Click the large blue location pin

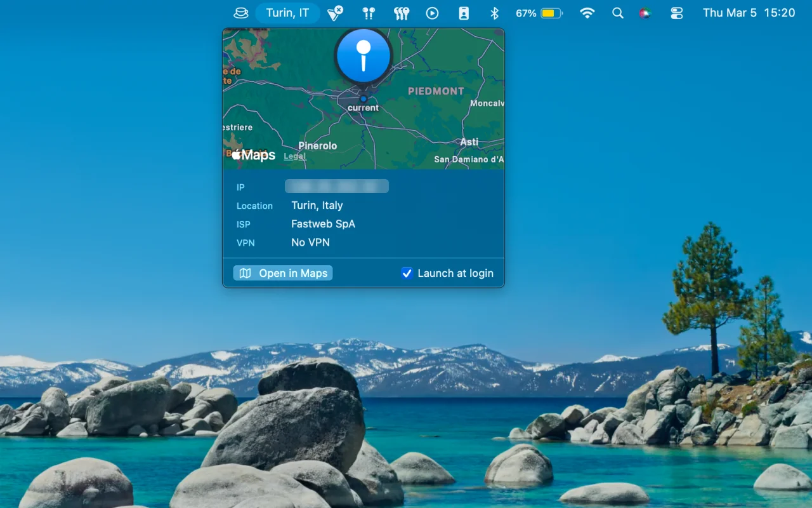coord(363,57)
